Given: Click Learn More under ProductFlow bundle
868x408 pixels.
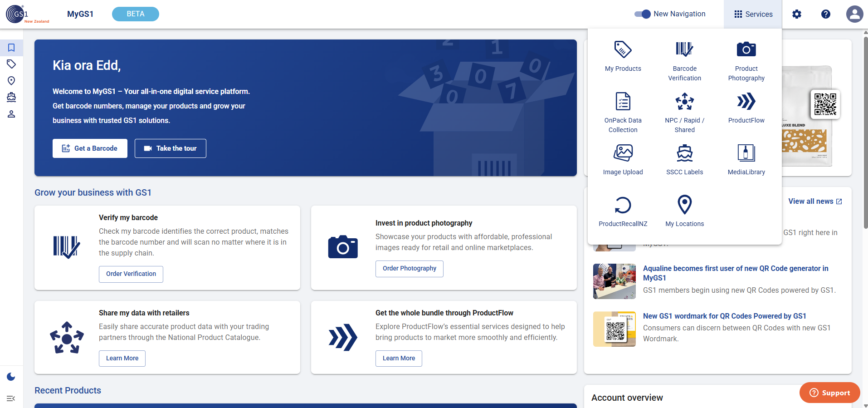Looking at the screenshot, I should 399,359.
